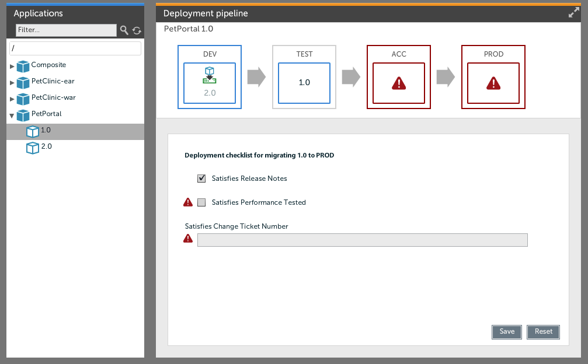Click the warning icon in PROD stage
This screenshot has width=588, height=364.
(x=493, y=83)
